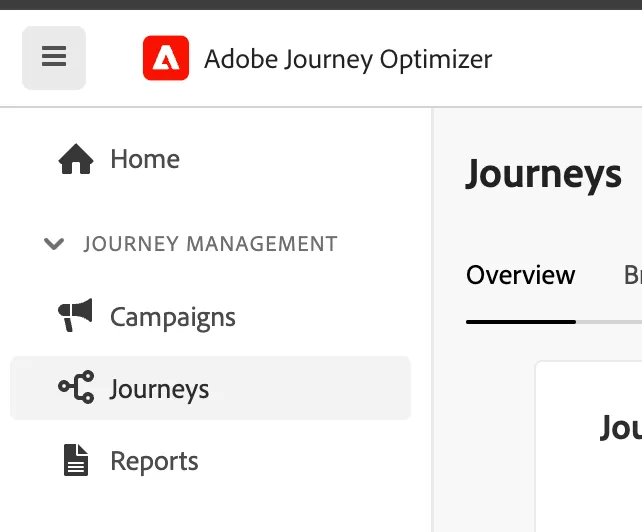Click the Adobe Journey Optimizer title text
Image resolution: width=642 pixels, height=532 pixels.
[348, 59]
